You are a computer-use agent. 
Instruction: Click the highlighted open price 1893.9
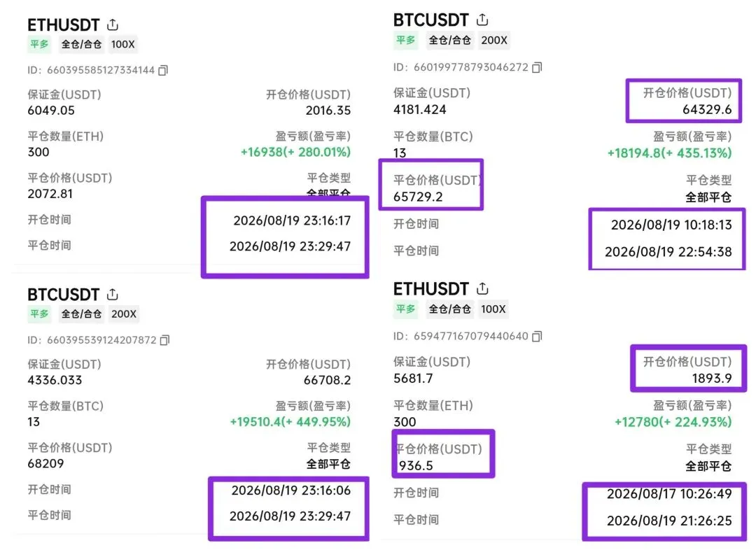[x=712, y=379]
